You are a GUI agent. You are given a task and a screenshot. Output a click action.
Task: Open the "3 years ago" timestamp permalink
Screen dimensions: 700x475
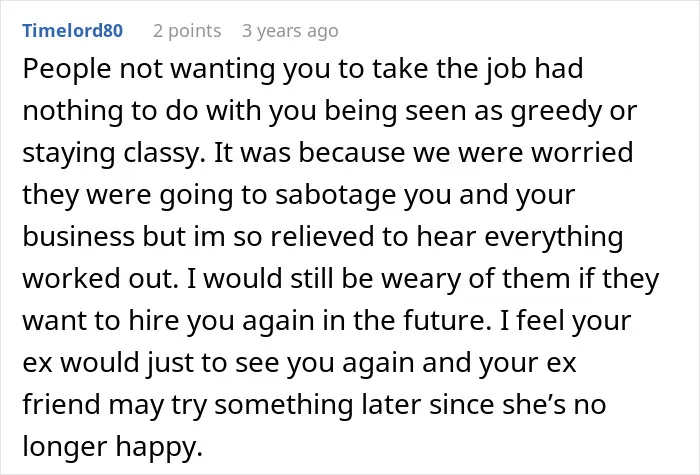point(290,31)
